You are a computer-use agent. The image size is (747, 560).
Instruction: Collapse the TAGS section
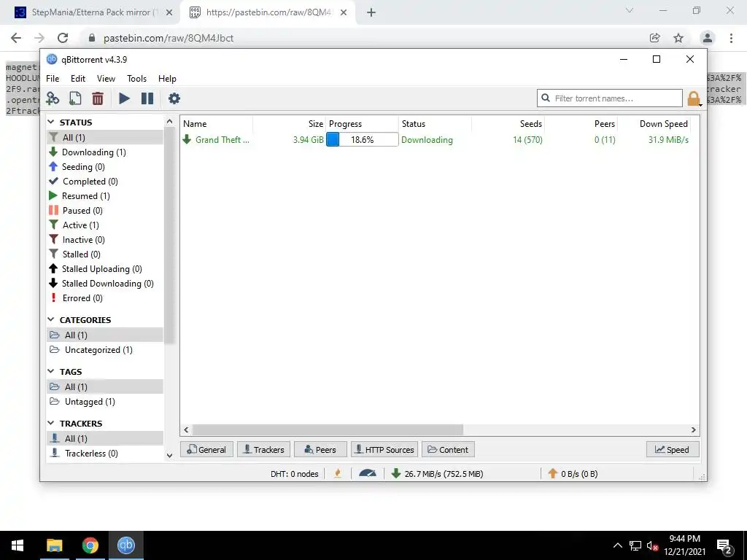pyautogui.click(x=51, y=371)
